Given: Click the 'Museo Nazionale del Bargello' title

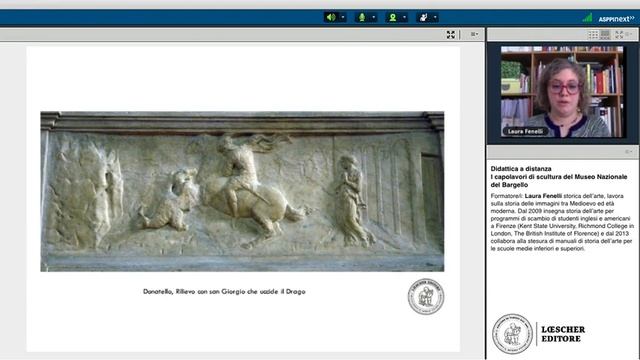Looking at the screenshot, I should (559, 180).
